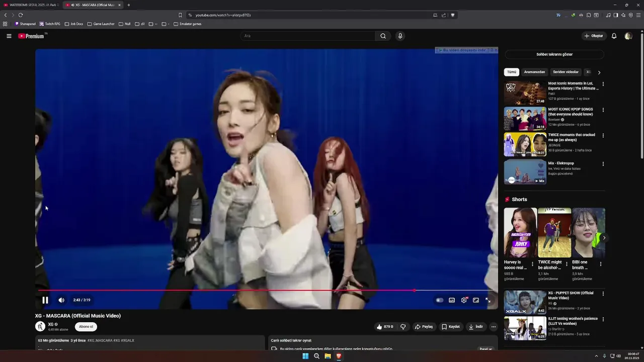Open XG - PUPPET SHOW video title

571,296
